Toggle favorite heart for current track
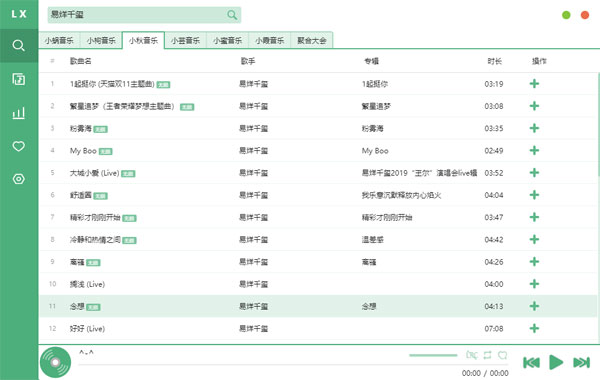600x380 pixels. (502, 355)
